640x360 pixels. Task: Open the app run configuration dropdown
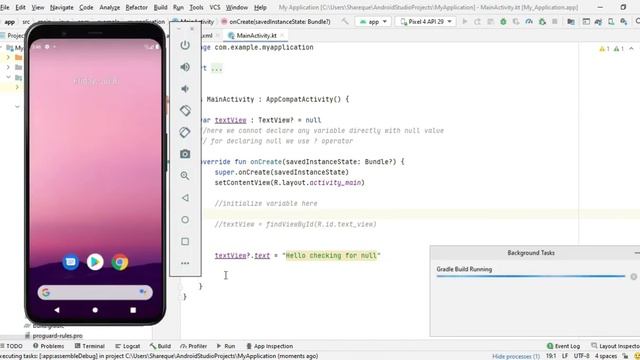click(373, 22)
